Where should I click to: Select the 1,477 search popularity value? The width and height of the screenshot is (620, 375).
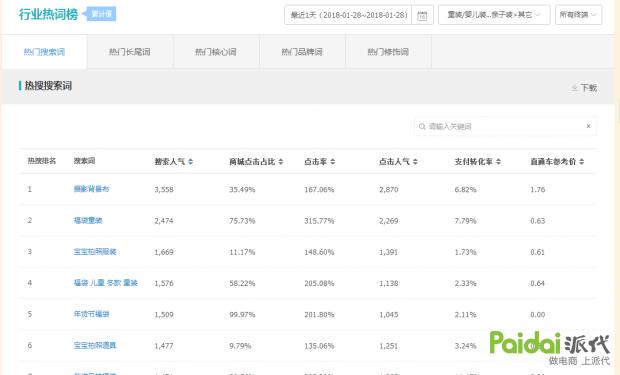(x=164, y=346)
